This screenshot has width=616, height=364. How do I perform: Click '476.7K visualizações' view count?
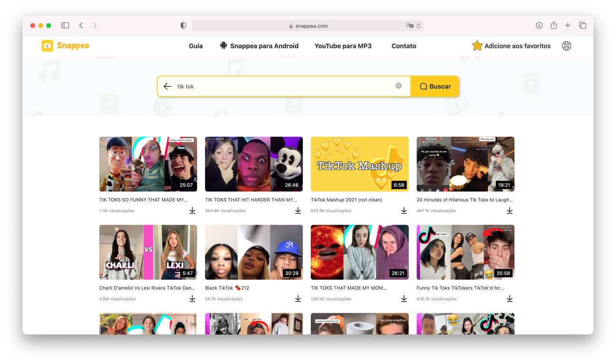(x=437, y=299)
